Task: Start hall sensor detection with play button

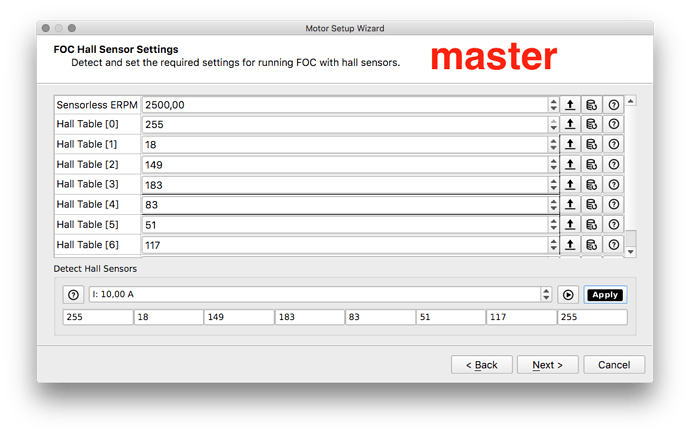Action: 568,294
